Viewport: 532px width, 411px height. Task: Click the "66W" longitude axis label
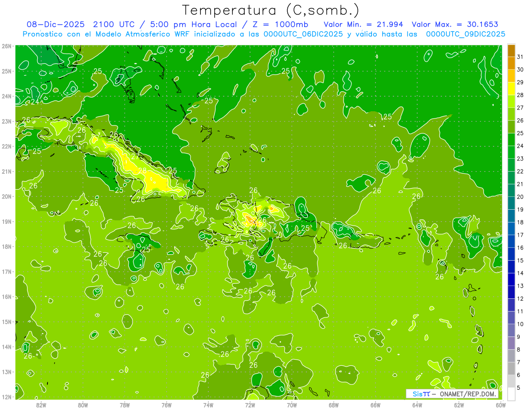tap(376, 405)
